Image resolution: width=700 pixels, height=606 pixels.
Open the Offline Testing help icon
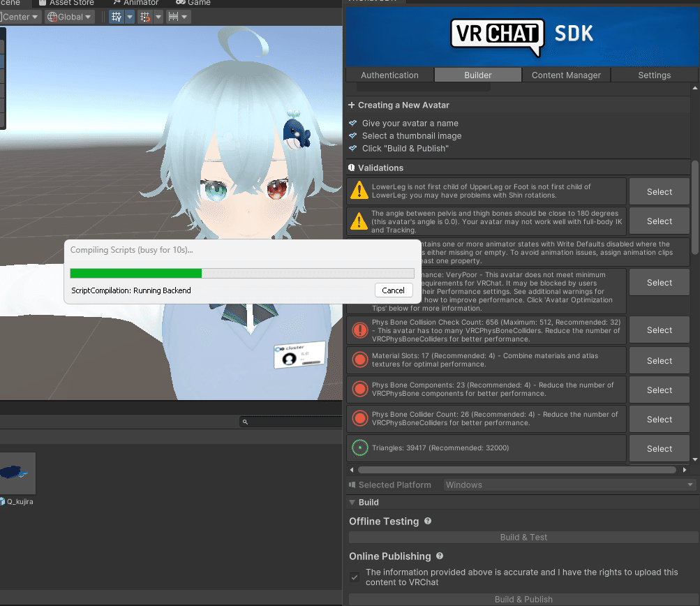coord(428,521)
